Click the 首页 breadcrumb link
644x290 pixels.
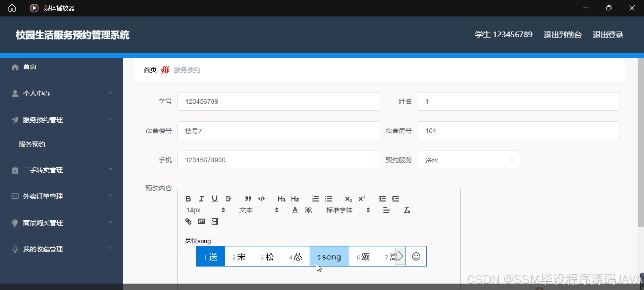[x=150, y=70]
